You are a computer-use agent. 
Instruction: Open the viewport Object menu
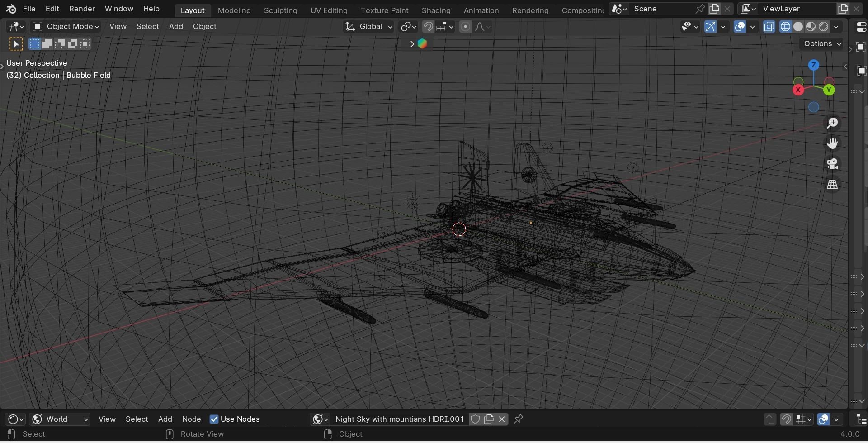tap(204, 26)
